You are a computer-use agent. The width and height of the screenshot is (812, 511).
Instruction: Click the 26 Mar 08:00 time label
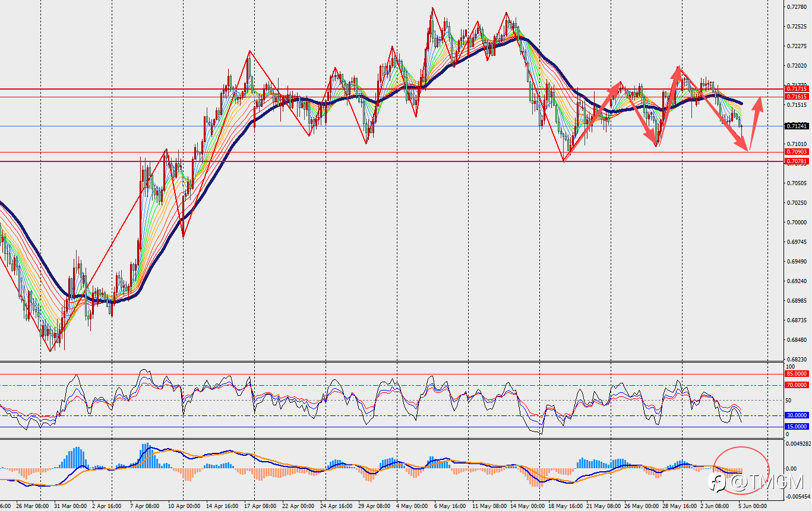click(33, 506)
